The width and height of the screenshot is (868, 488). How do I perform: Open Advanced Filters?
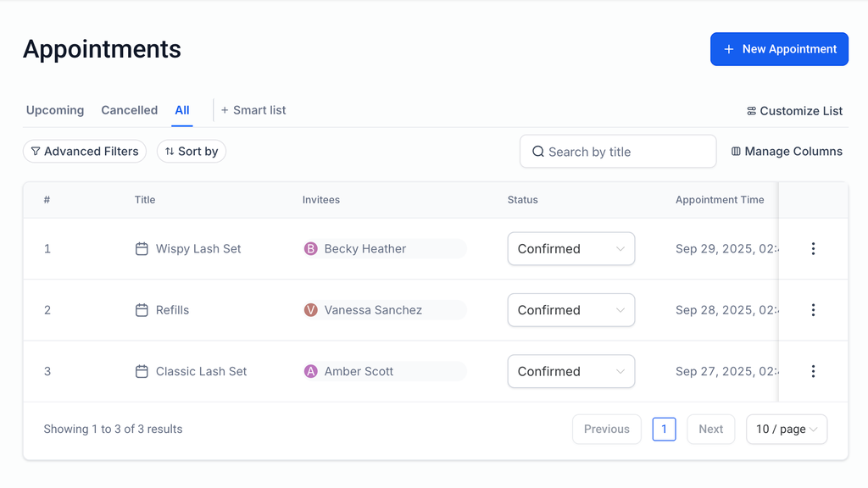[x=85, y=152]
